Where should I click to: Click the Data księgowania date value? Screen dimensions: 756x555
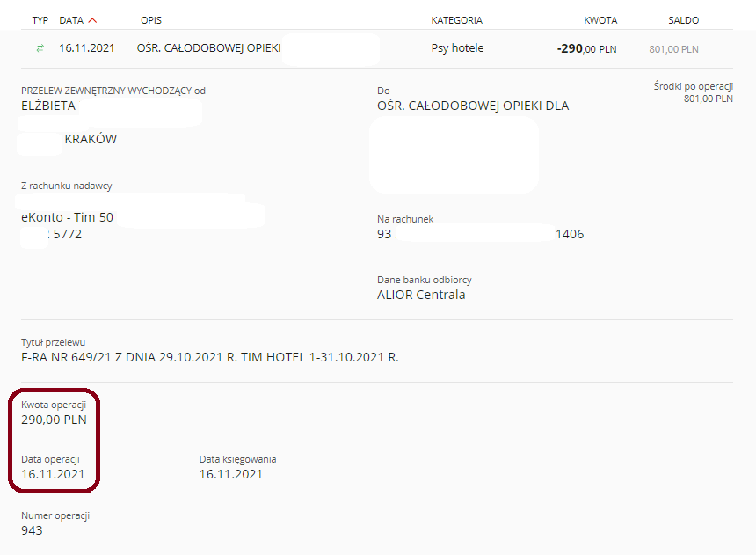point(230,474)
